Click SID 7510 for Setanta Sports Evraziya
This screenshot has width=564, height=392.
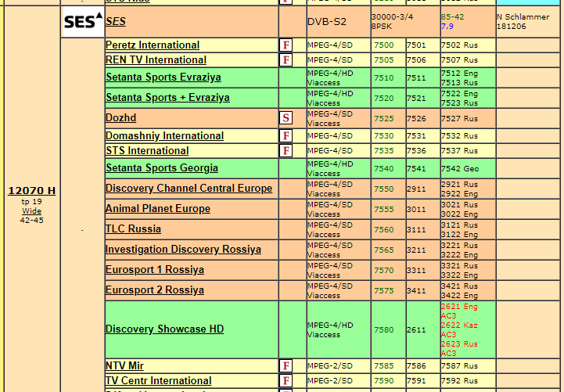tap(384, 78)
